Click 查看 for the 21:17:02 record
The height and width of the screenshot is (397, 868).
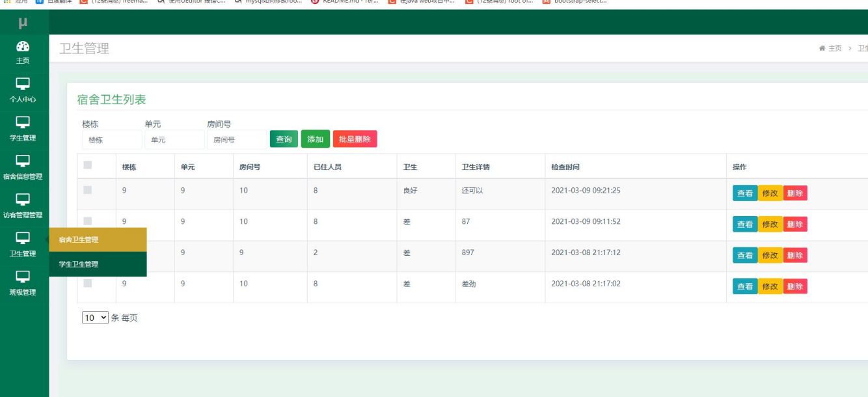pyautogui.click(x=745, y=286)
